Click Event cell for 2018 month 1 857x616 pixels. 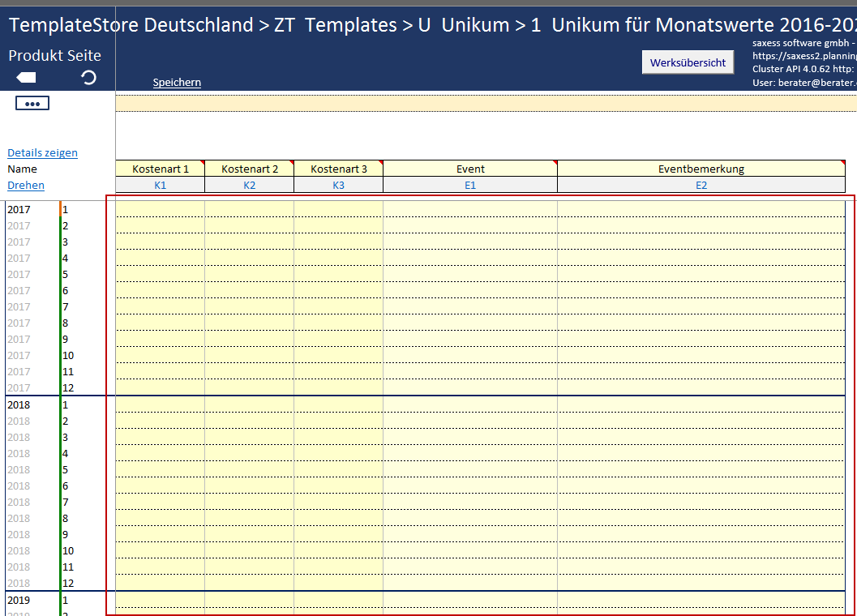pos(470,404)
